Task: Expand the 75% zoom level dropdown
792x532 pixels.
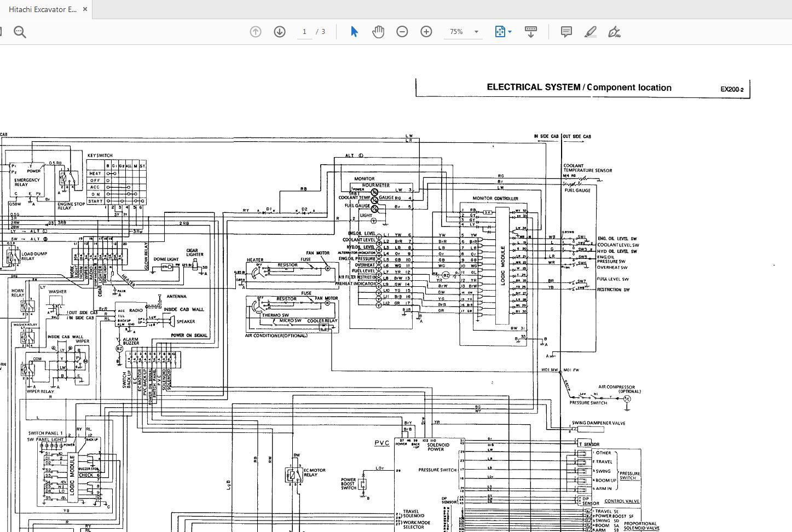Action: pyautogui.click(x=476, y=32)
